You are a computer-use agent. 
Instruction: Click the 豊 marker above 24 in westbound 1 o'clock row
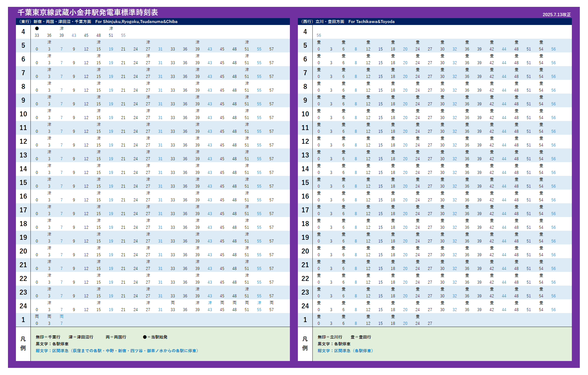418,317
